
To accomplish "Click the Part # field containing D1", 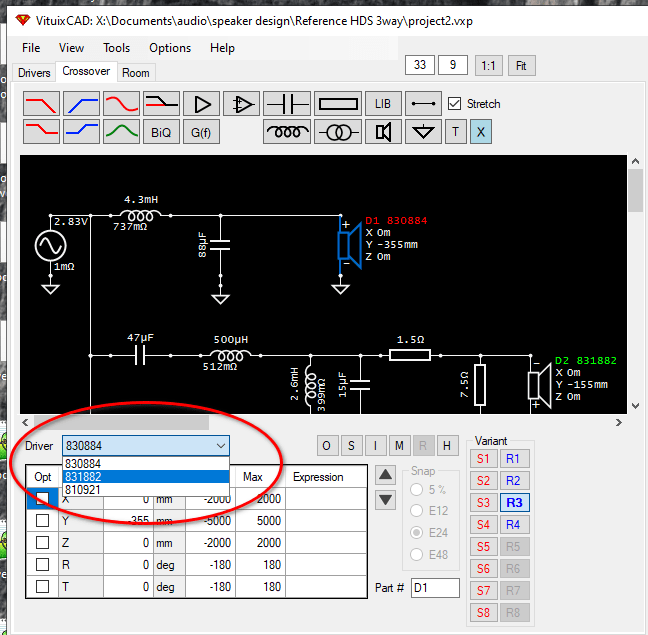I will click(435, 587).
